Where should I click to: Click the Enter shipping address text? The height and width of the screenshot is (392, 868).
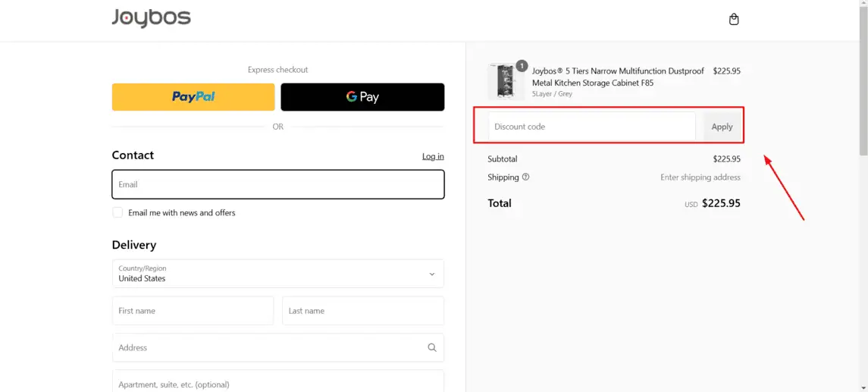[x=700, y=177]
